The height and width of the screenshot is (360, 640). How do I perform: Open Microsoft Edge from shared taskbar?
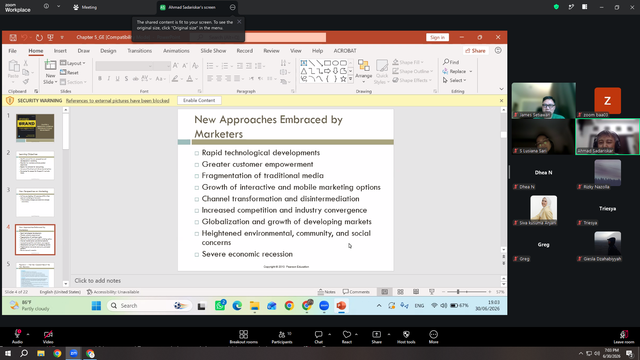click(237, 305)
